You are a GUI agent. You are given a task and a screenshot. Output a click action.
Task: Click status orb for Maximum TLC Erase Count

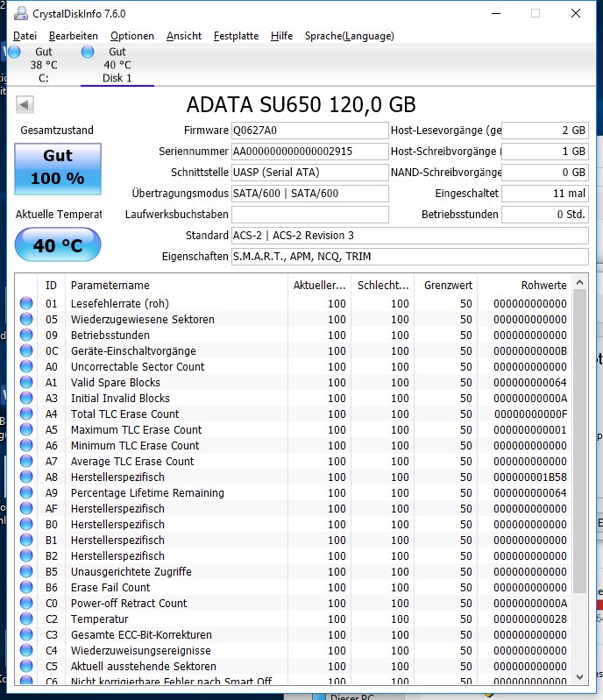(x=26, y=429)
